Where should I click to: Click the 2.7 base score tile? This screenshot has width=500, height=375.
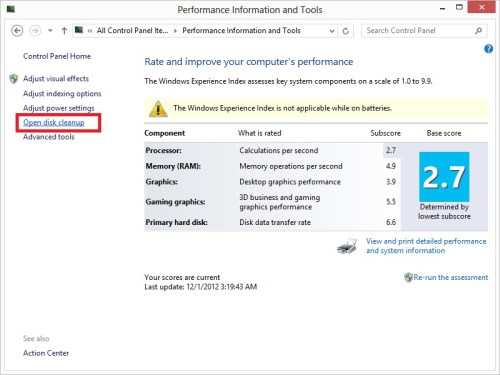click(x=444, y=177)
